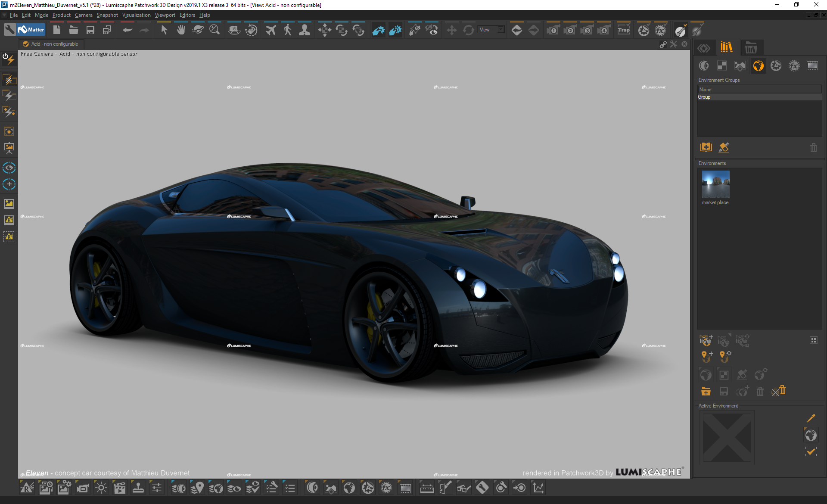
Task: Open the Camera menu
Action: (x=84, y=15)
